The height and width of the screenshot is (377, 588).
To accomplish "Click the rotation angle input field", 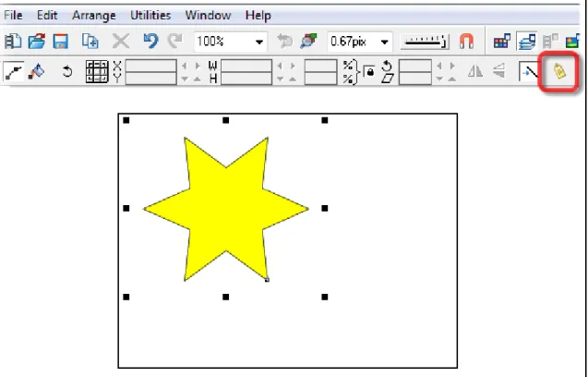I will (x=415, y=66).
